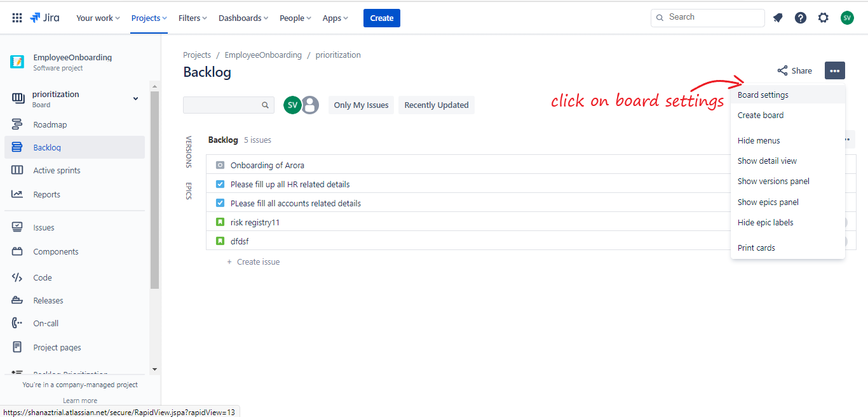The height and width of the screenshot is (417, 868).
Task: Expand the Projects dropdown in top navigation
Action: [149, 18]
